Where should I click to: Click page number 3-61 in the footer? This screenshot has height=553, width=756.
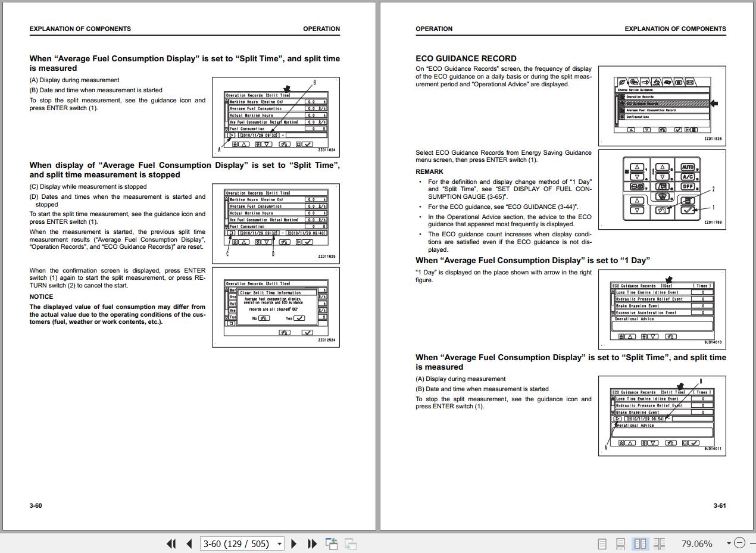click(720, 506)
